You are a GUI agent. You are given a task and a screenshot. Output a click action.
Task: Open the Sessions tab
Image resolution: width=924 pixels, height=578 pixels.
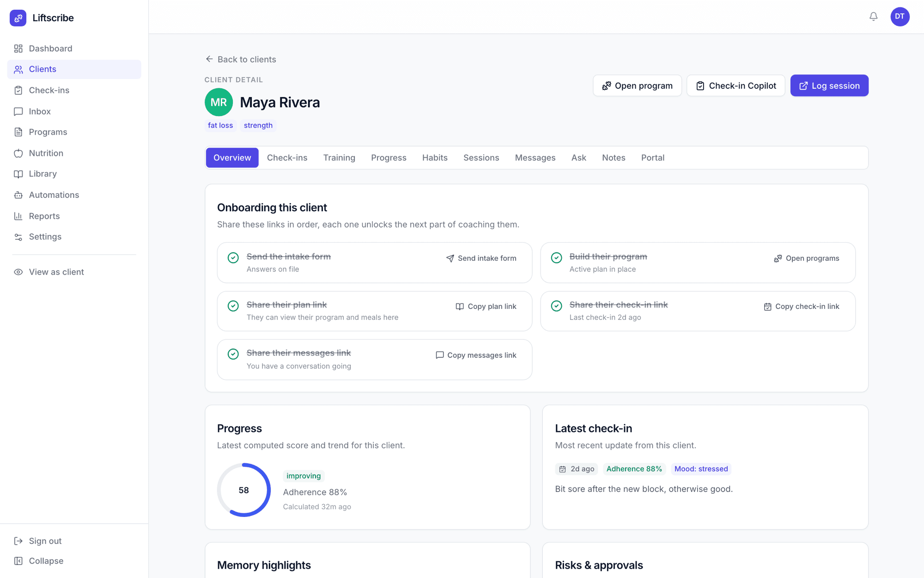(x=481, y=158)
